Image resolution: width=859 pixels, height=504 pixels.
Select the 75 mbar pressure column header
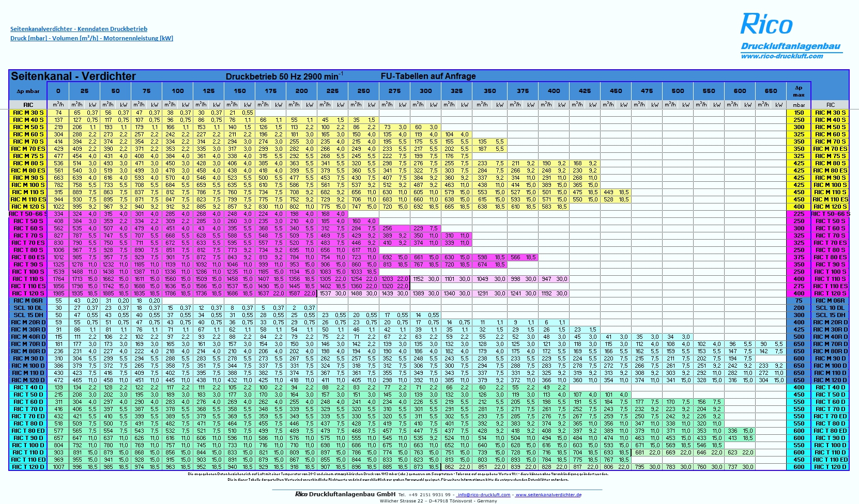146,91
